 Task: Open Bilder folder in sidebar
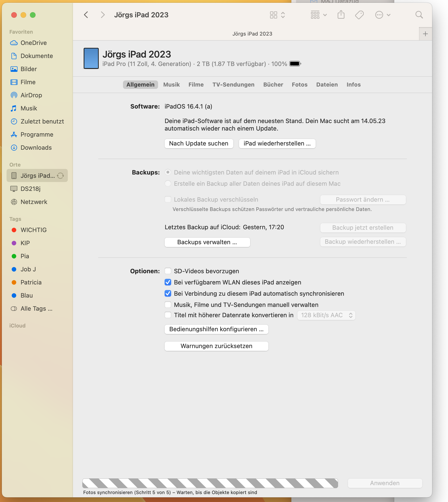pyautogui.click(x=37, y=69)
